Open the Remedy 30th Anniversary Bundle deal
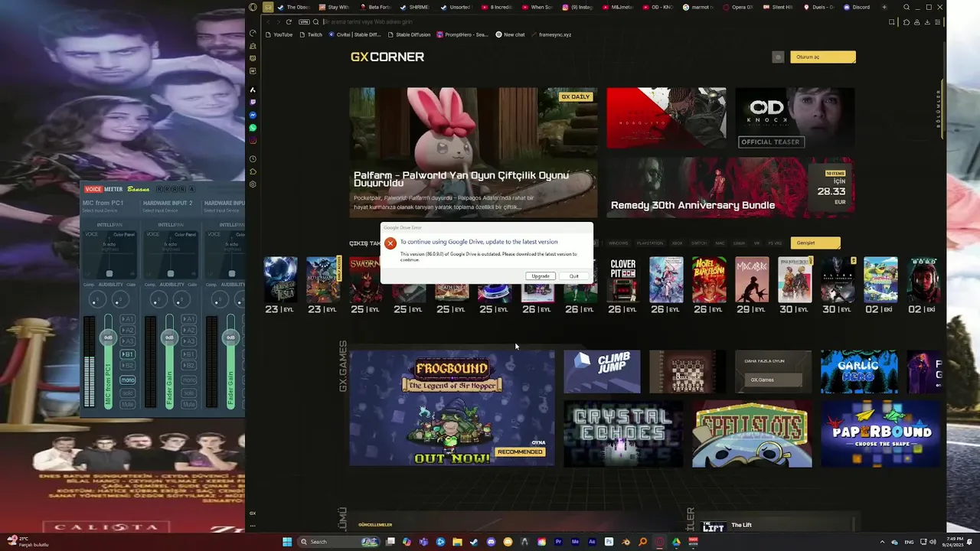 730,187
